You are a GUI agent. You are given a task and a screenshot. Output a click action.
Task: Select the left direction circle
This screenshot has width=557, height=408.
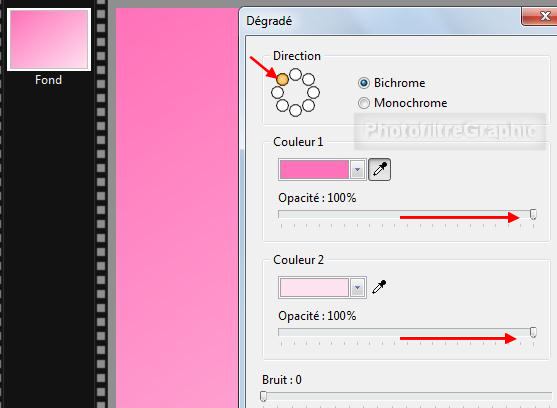[277, 92]
